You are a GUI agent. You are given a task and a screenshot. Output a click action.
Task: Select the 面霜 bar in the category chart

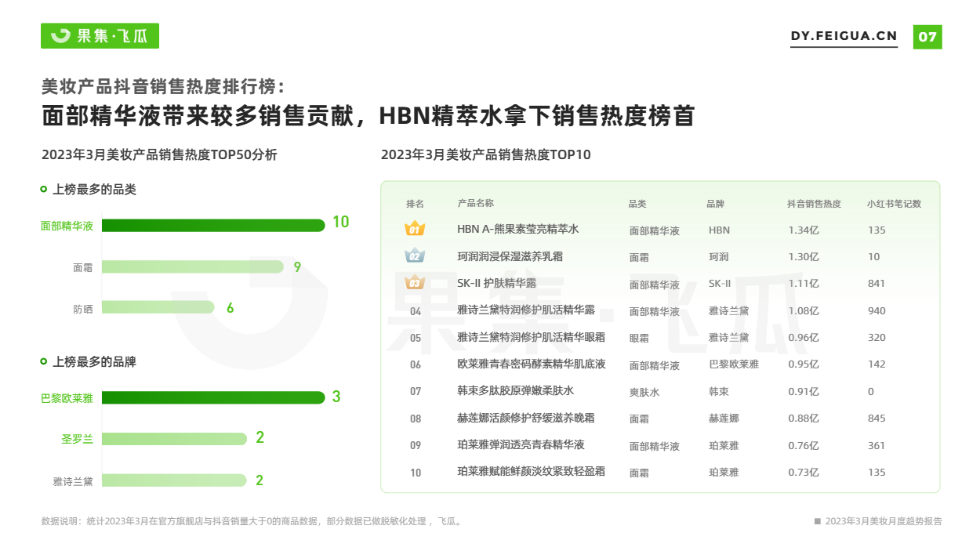193,266
